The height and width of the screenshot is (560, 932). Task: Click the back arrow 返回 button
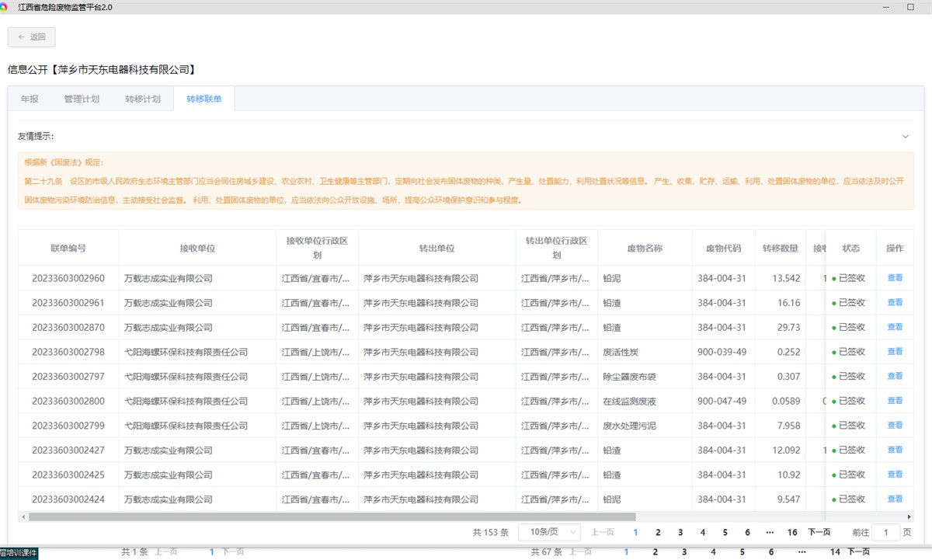click(32, 37)
